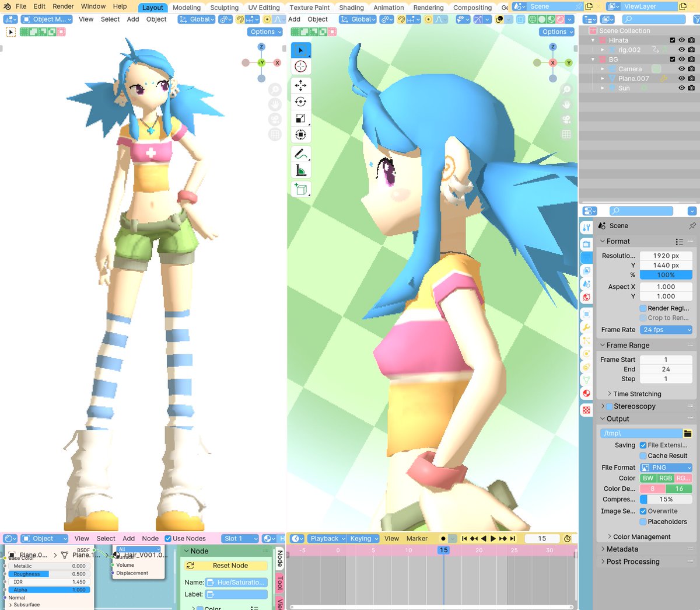Open the File menu
The height and width of the screenshot is (610, 700).
pyautogui.click(x=21, y=6)
